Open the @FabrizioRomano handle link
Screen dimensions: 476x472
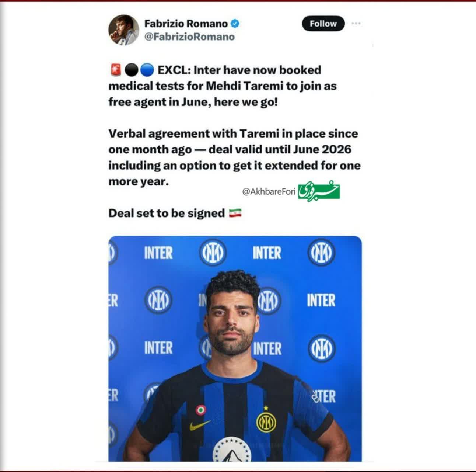[189, 37]
